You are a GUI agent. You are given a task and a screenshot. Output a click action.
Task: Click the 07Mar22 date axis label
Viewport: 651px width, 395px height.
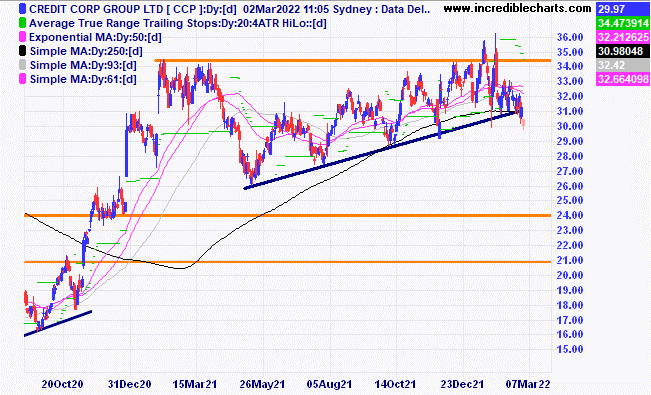tap(528, 384)
